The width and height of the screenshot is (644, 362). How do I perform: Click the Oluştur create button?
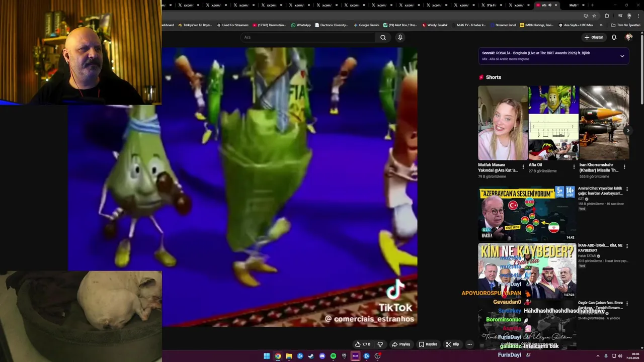point(594,37)
